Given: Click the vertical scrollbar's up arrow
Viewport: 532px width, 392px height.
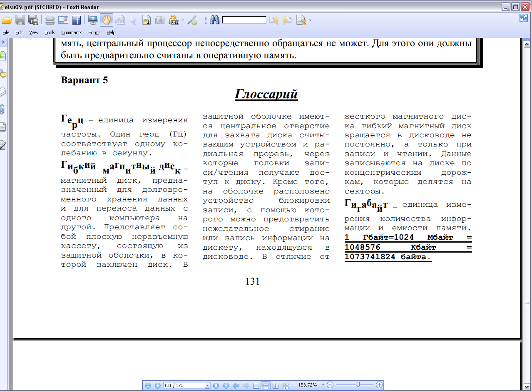Looking at the screenshot, I should click(x=527, y=44).
